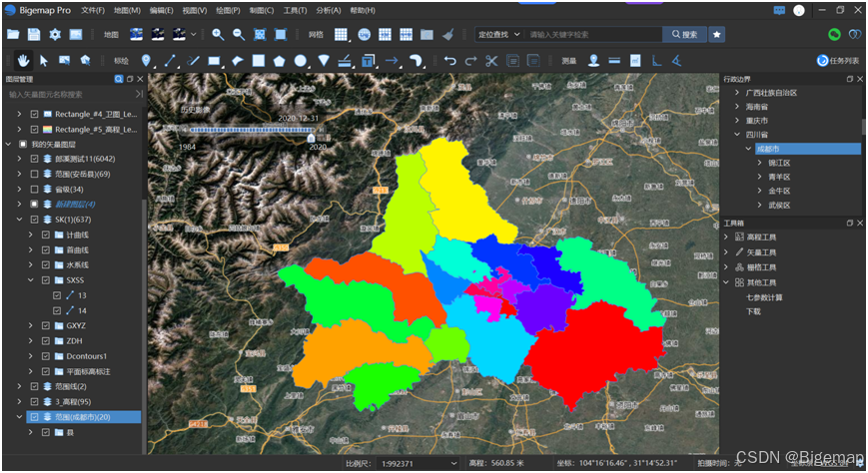Viewport: 868px width, 473px height.
Task: Click the historical imagery timeline slider handle
Action: (x=311, y=137)
